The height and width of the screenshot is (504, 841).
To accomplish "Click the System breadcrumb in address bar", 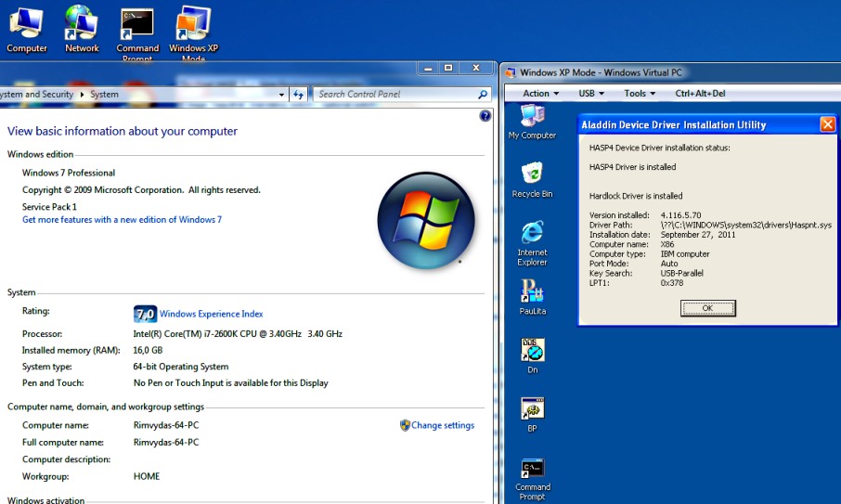I will 104,95.
